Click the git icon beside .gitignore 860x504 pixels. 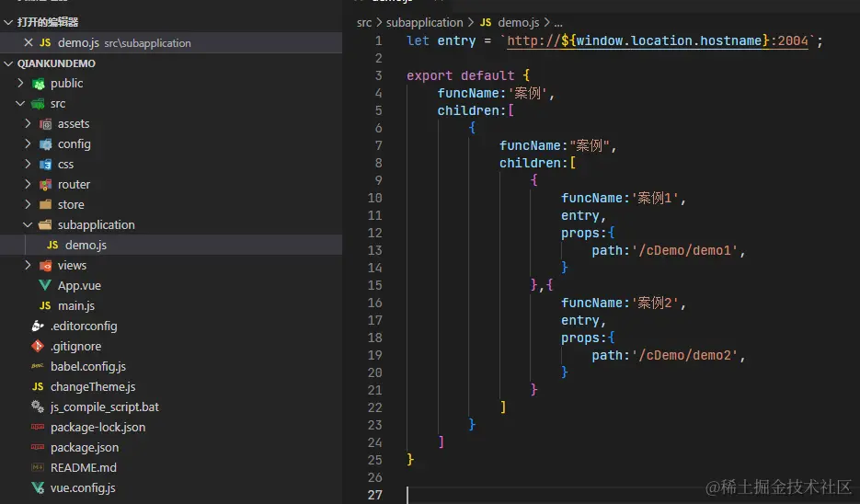pos(38,346)
